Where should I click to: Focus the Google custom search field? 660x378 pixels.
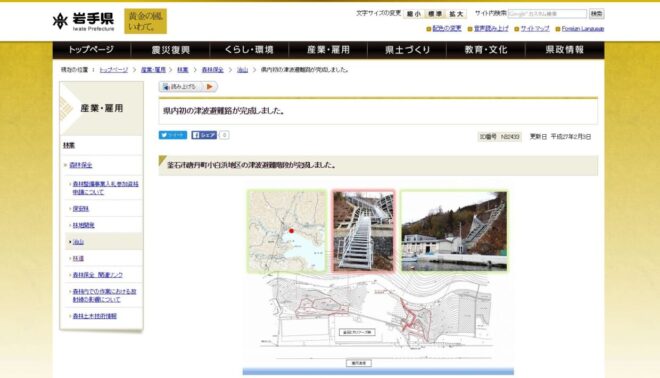click(547, 14)
